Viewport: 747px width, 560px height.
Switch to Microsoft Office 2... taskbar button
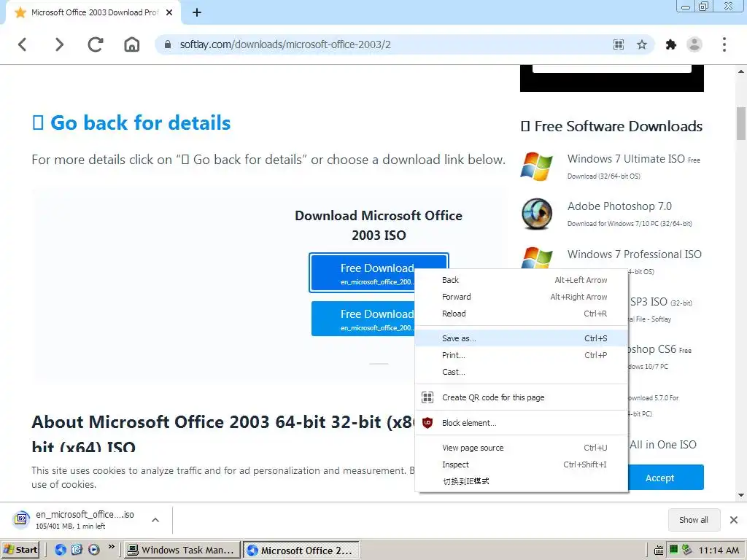click(301, 550)
